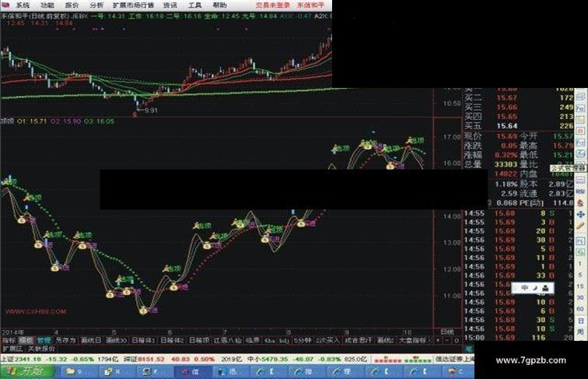588x379 pixels.
Task: Click the 15:00 last trade row
Action: tap(518, 338)
